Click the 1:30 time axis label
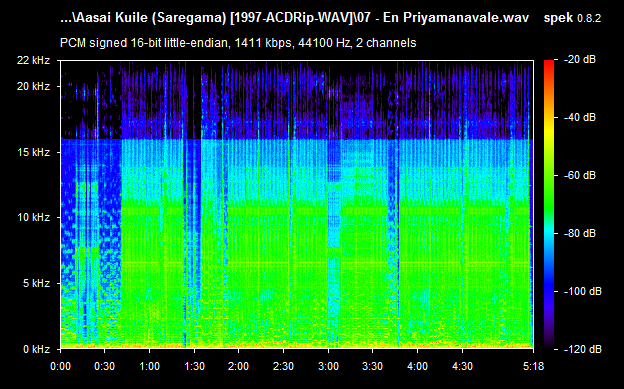 coord(194,366)
